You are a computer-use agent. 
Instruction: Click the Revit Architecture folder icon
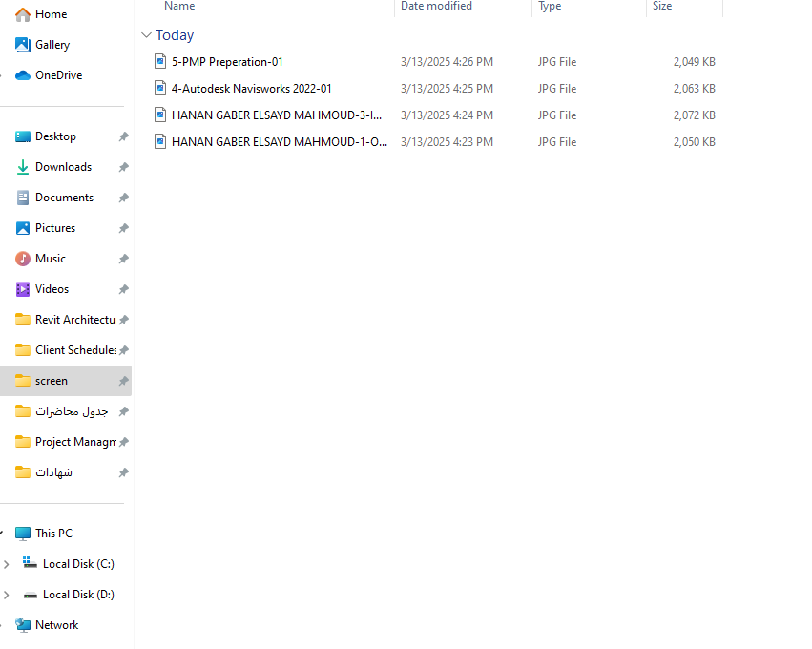point(23,320)
